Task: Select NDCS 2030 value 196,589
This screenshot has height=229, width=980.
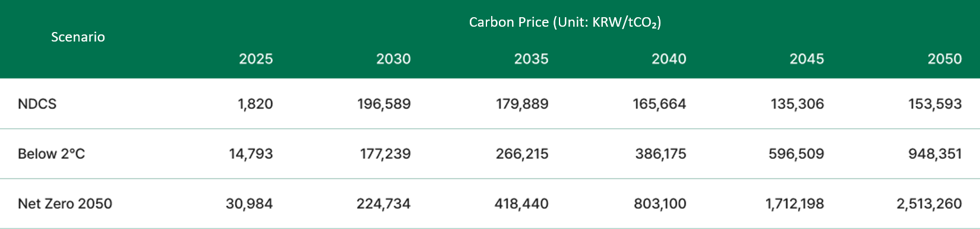Action: point(384,104)
